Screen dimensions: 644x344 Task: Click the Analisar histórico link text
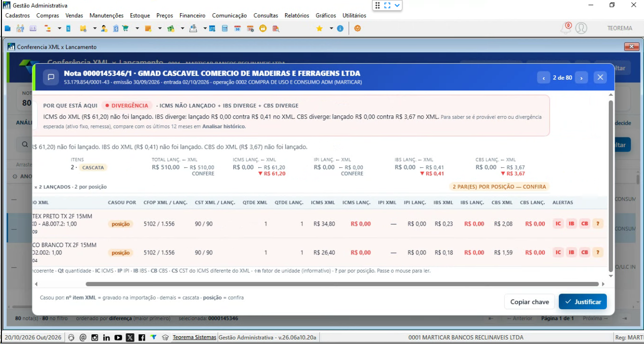pos(224,126)
